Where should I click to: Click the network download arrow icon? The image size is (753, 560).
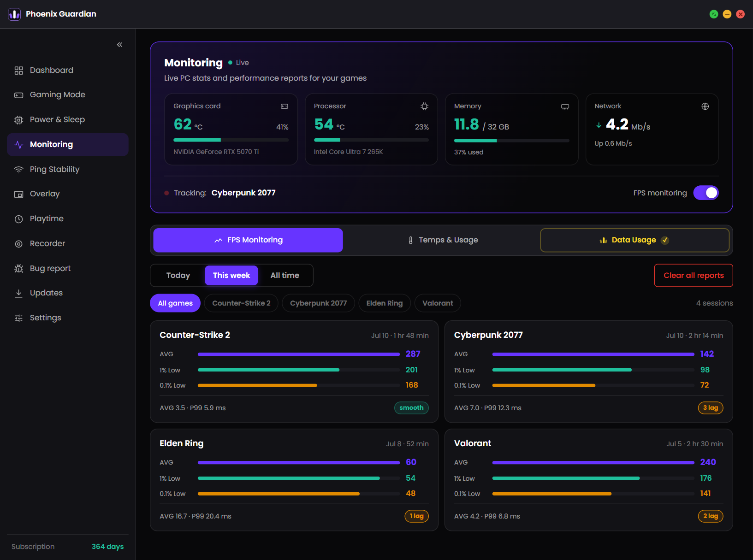pos(599,125)
